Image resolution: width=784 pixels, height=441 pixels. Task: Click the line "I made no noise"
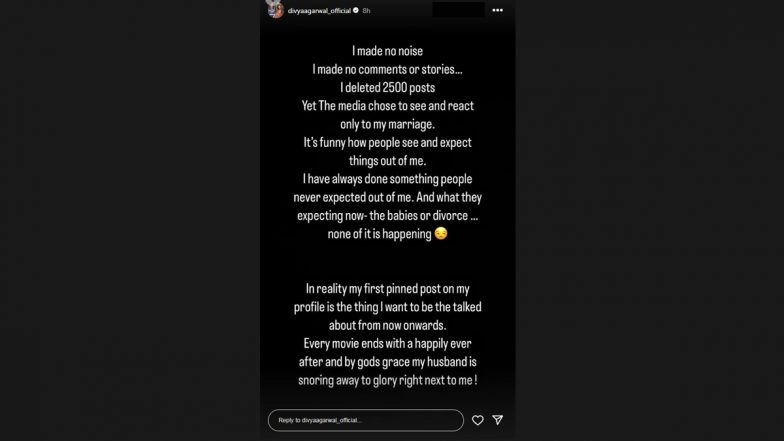pos(387,50)
